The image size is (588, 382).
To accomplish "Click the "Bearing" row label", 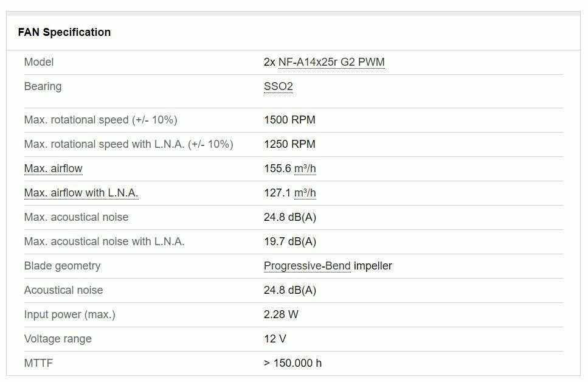I will pyautogui.click(x=43, y=86).
